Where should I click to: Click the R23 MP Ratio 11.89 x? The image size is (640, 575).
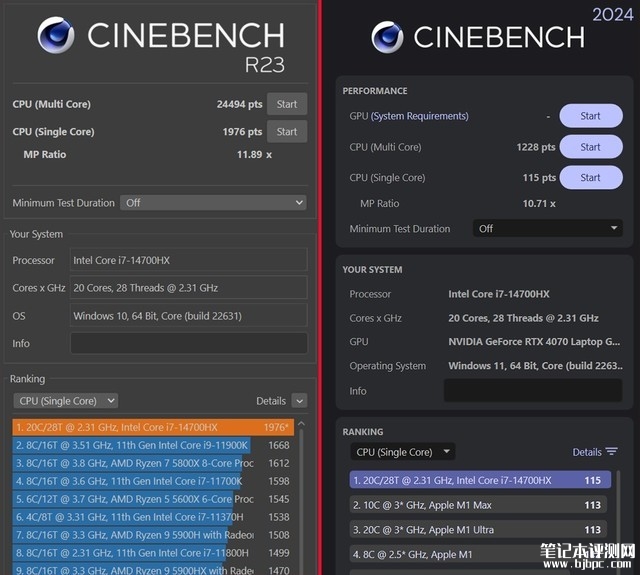[254, 155]
